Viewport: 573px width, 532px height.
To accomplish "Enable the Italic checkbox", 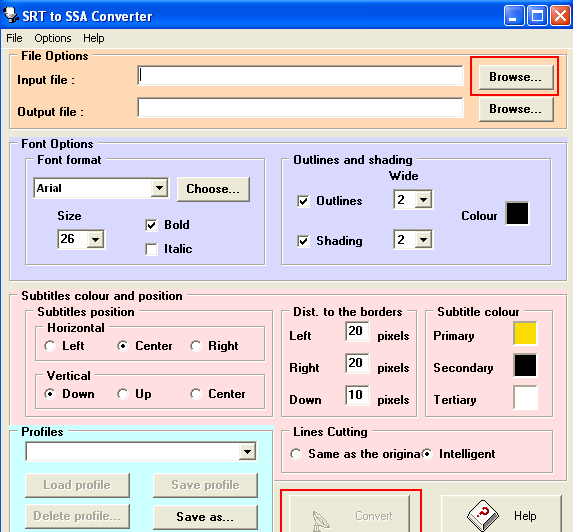I will (151, 249).
